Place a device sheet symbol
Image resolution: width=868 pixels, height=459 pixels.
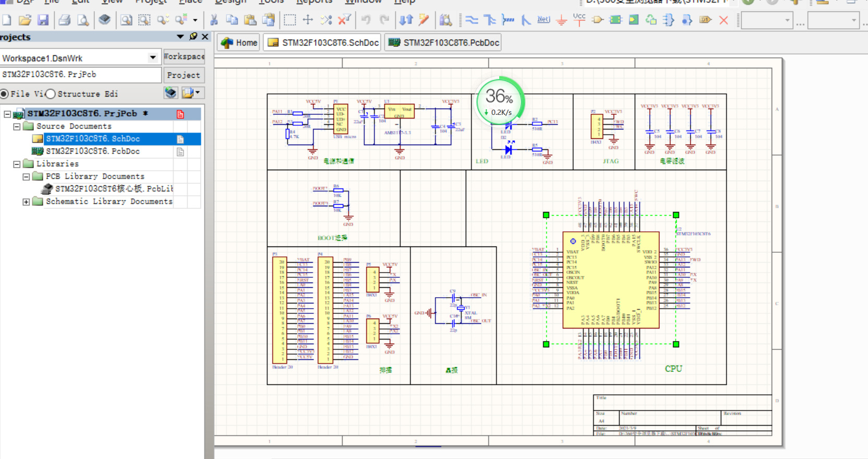(652, 20)
